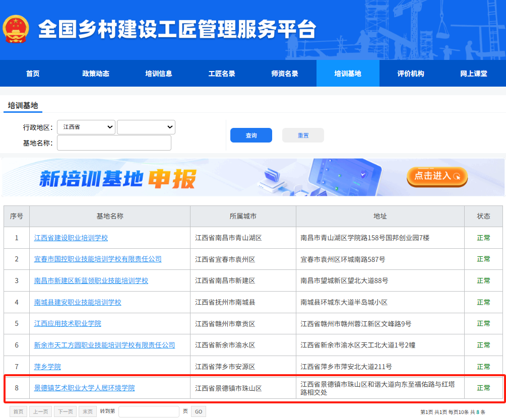The image size is (506, 420).
Task: Switch to the 政策动态 tab
Action: pyautogui.click(x=96, y=74)
